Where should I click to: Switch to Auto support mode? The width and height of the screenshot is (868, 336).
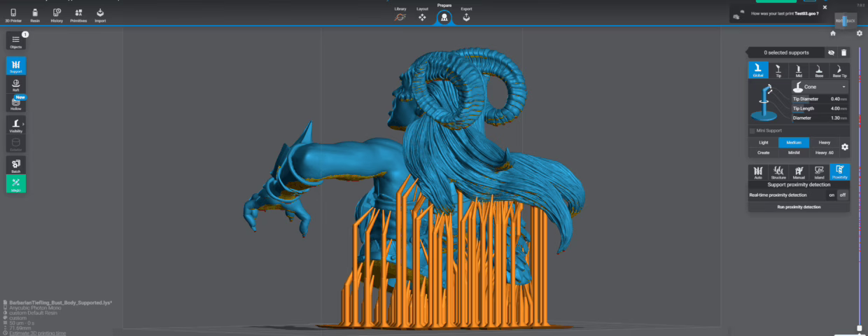[758, 172]
